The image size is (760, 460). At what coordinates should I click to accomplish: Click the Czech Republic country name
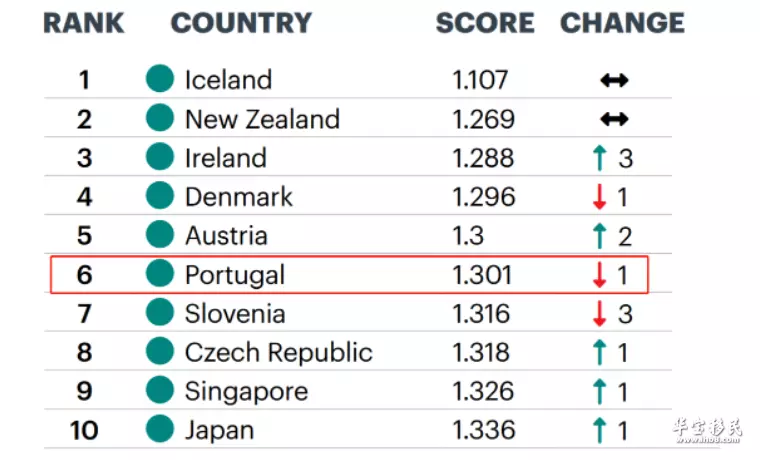coord(279,352)
